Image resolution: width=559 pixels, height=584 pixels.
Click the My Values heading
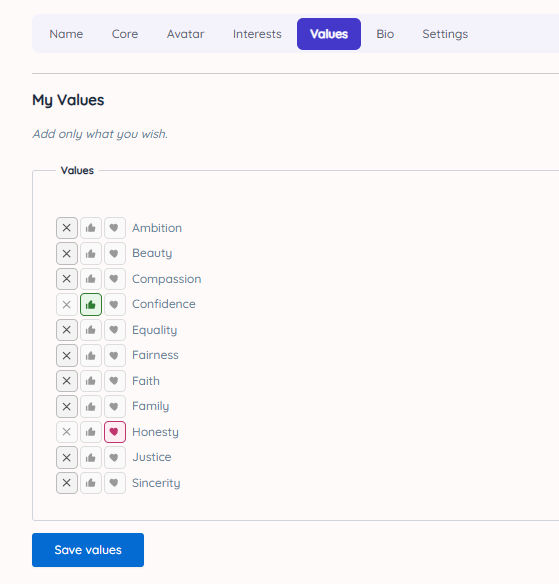pos(68,100)
